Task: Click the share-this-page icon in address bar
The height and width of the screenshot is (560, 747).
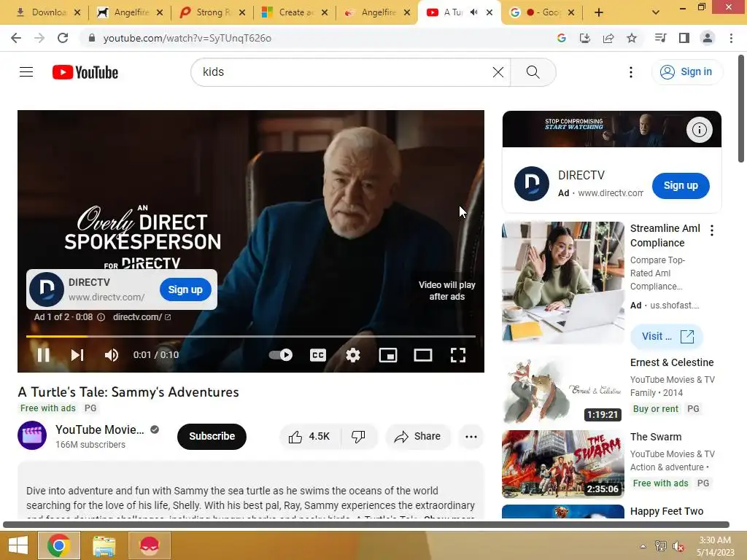Action: point(608,38)
